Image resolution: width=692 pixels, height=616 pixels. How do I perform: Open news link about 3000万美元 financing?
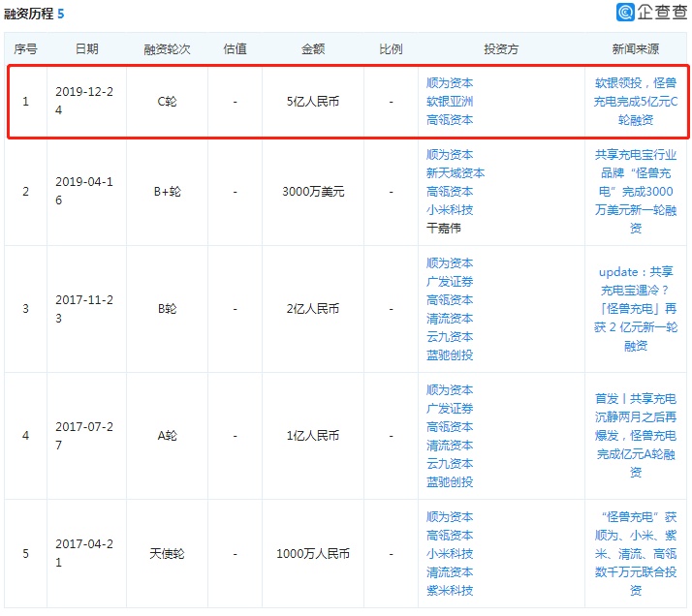636,192
